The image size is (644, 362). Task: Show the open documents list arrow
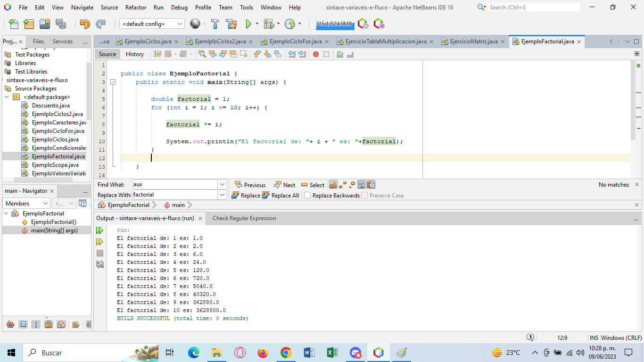pos(627,41)
